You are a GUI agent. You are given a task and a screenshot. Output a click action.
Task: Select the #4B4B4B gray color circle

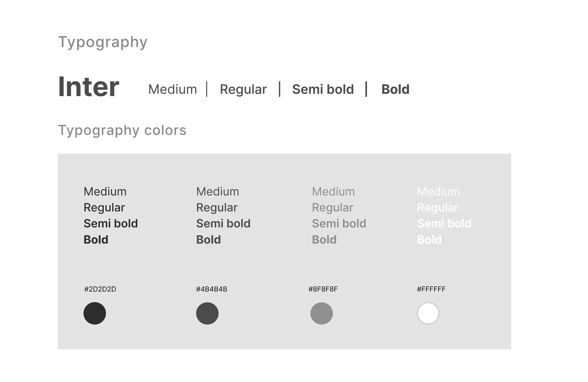(207, 313)
